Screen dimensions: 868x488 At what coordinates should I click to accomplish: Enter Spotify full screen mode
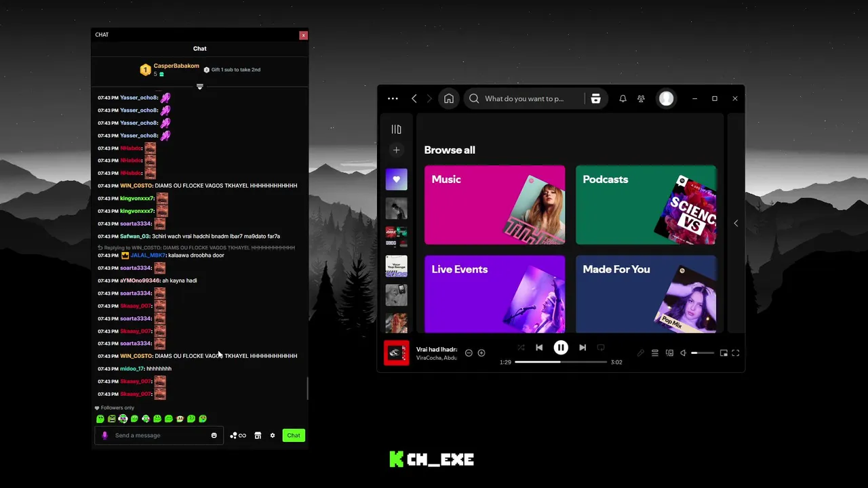[x=736, y=353]
